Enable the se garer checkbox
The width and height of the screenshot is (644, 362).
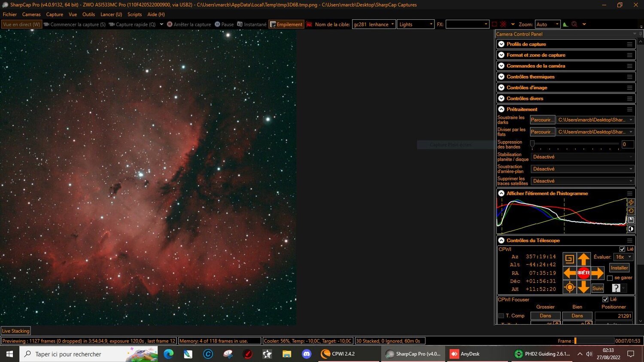[610, 278]
